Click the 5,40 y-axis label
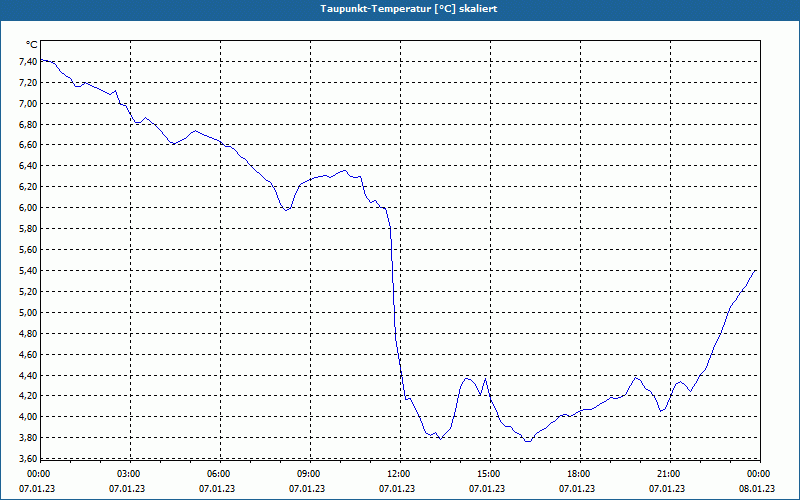Screen dimensions: 800x500 pos(29,271)
